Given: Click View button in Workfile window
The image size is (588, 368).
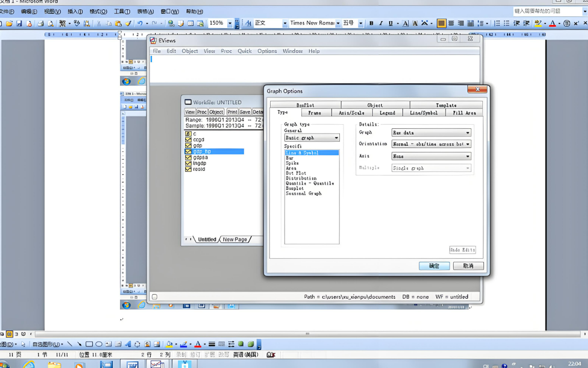Looking at the screenshot, I should (190, 112).
